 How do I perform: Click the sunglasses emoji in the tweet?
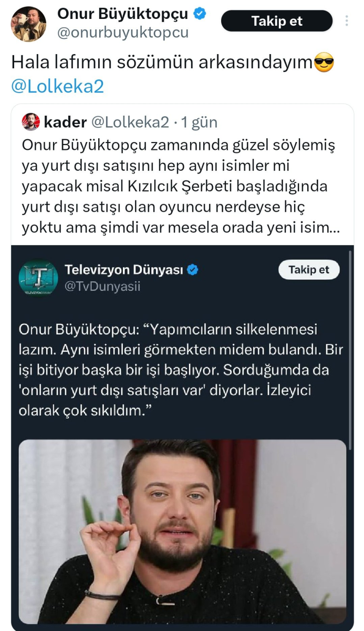324,63
